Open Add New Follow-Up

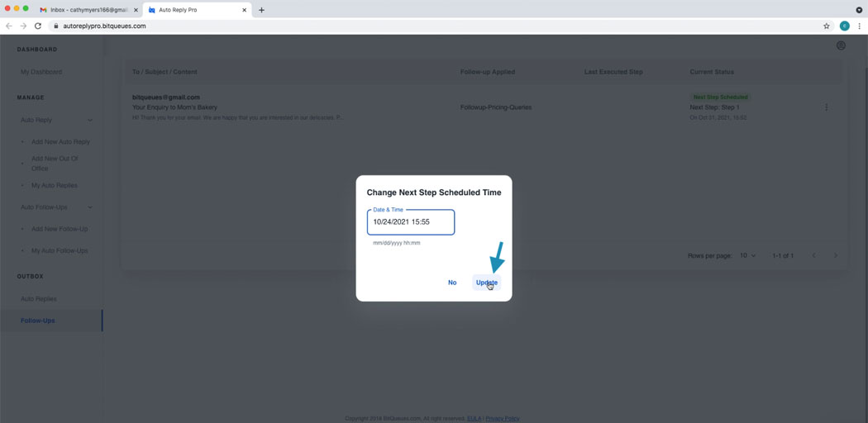(x=60, y=229)
